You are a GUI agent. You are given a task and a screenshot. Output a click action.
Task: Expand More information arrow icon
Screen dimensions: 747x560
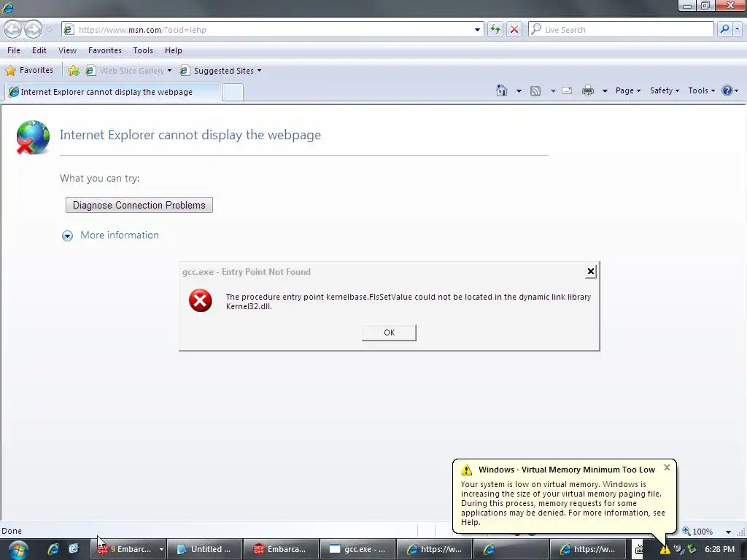pos(67,236)
